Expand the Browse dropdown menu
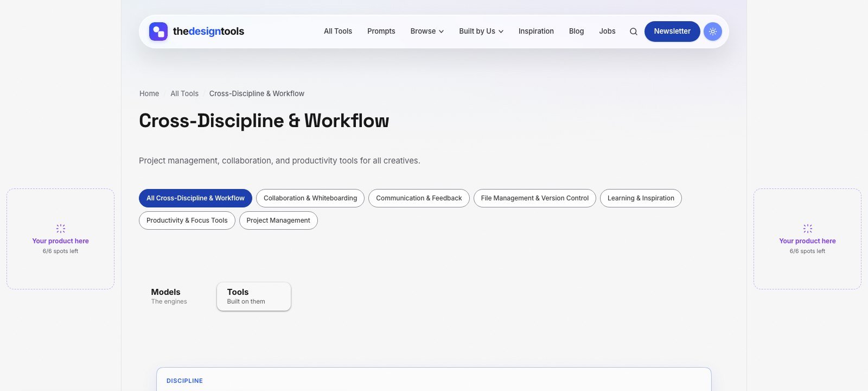Image resolution: width=868 pixels, height=391 pixels. click(x=427, y=31)
